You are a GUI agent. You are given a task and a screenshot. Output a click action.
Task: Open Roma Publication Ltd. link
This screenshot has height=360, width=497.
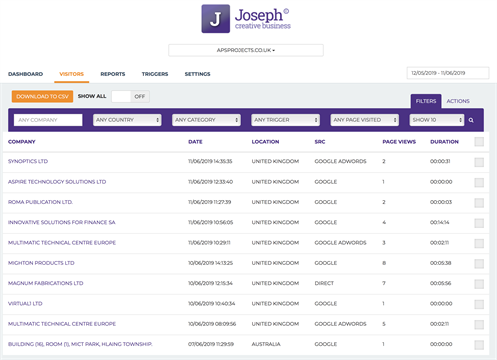click(x=40, y=202)
